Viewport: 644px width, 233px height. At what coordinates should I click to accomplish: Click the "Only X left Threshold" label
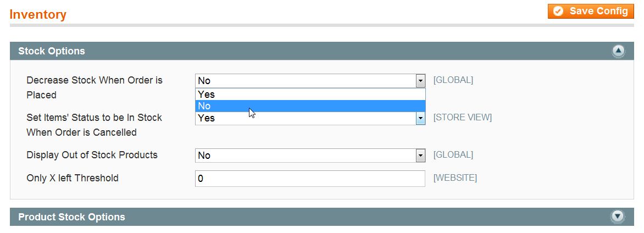pyautogui.click(x=73, y=178)
